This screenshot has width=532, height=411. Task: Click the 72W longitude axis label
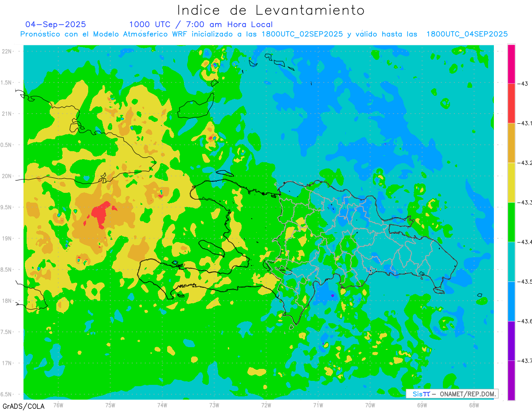tap(266, 405)
